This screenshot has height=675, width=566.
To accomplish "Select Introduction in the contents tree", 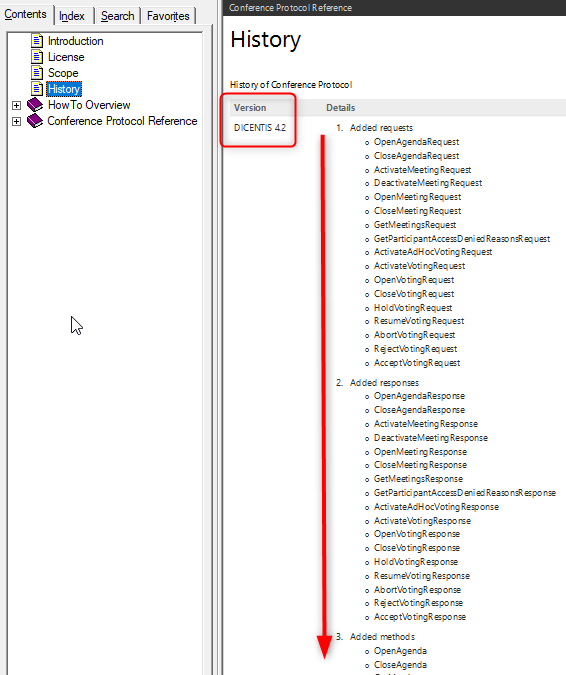I will (76, 41).
